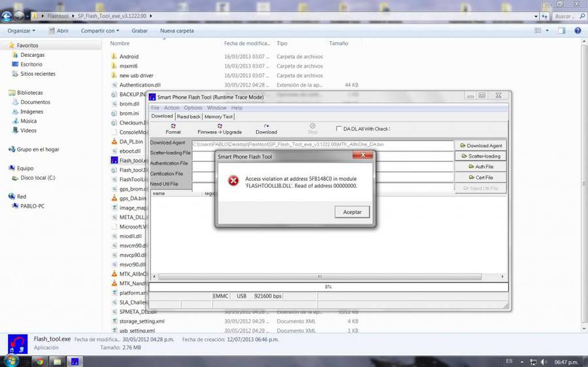
Task: Click the change view icon in Explorer
Action: coord(538,31)
